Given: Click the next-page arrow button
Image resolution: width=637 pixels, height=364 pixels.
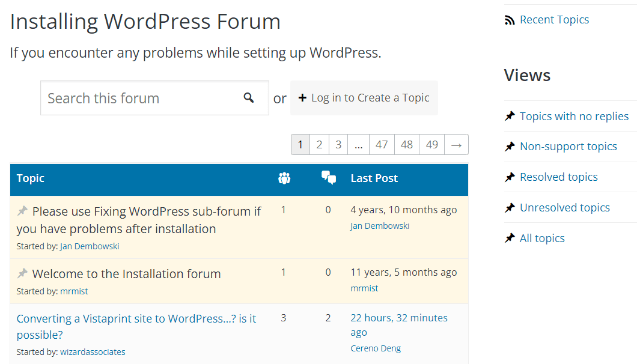Looking at the screenshot, I should (x=456, y=144).
